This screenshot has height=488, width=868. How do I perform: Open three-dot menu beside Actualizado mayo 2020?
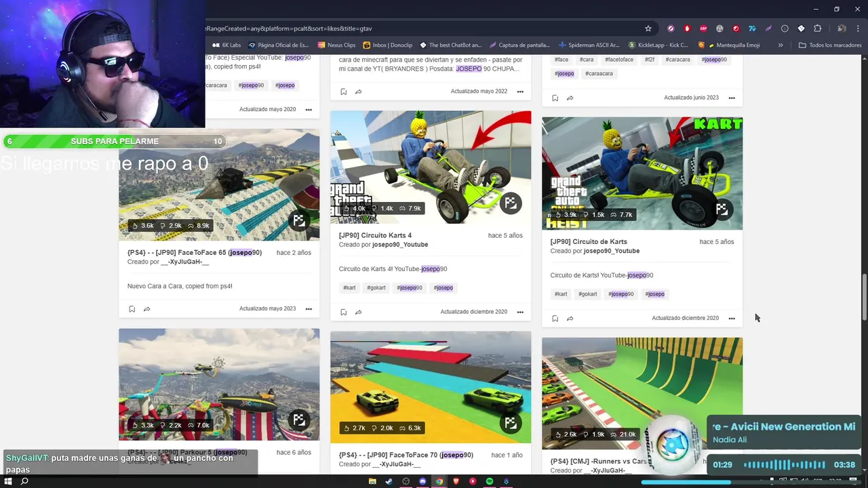[x=309, y=109]
